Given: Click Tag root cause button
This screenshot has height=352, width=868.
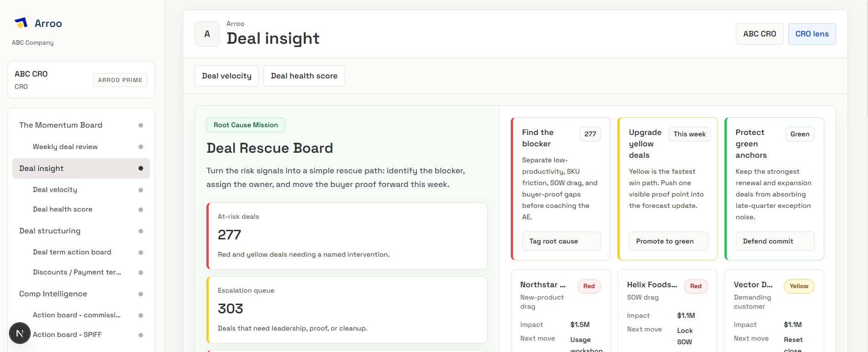Looking at the screenshot, I should [561, 241].
